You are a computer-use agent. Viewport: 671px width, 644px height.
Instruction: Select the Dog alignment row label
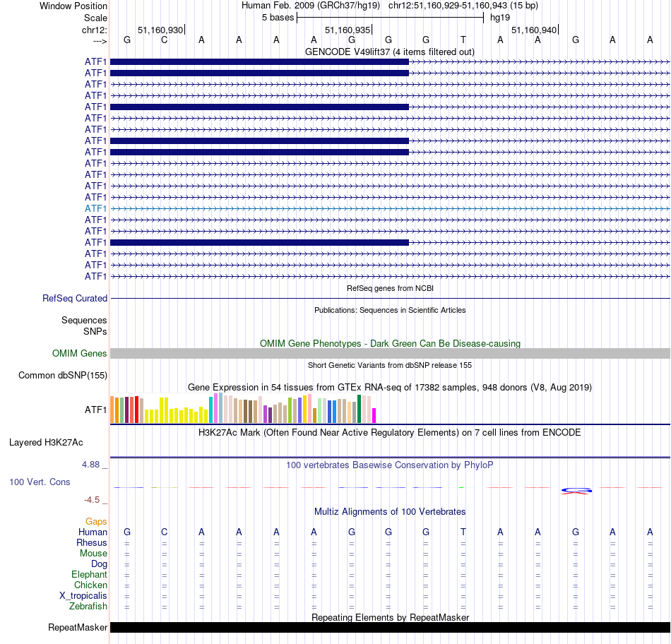coord(99,564)
